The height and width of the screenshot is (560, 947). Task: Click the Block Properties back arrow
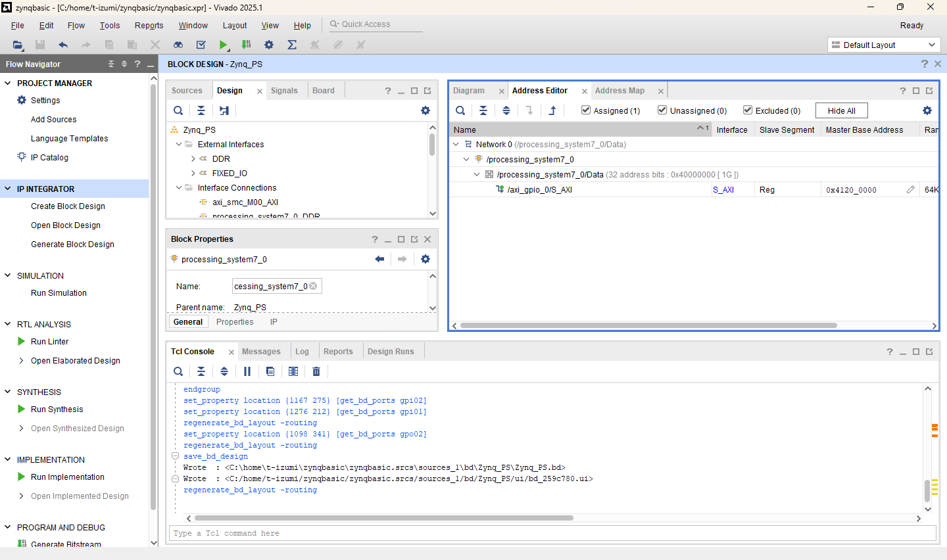click(x=379, y=259)
